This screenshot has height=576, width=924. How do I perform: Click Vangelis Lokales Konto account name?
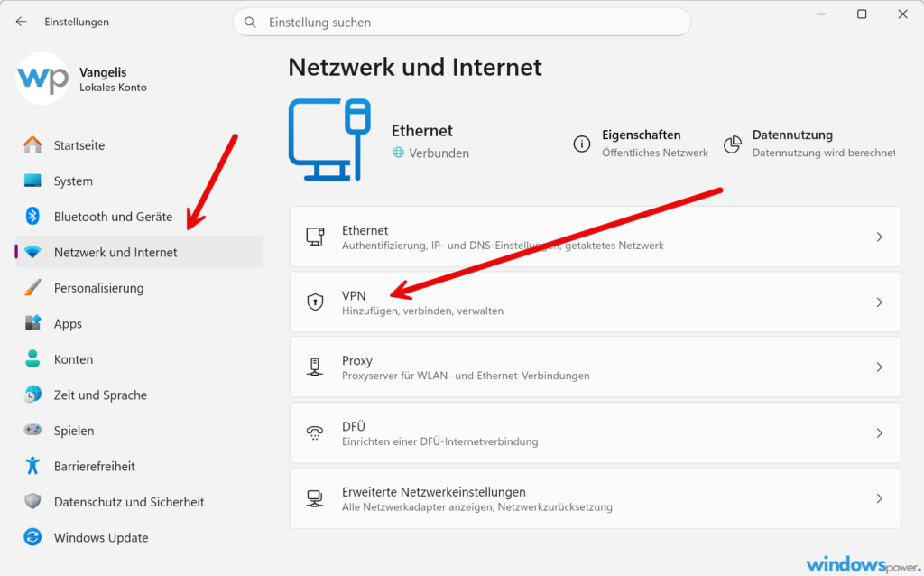(113, 79)
